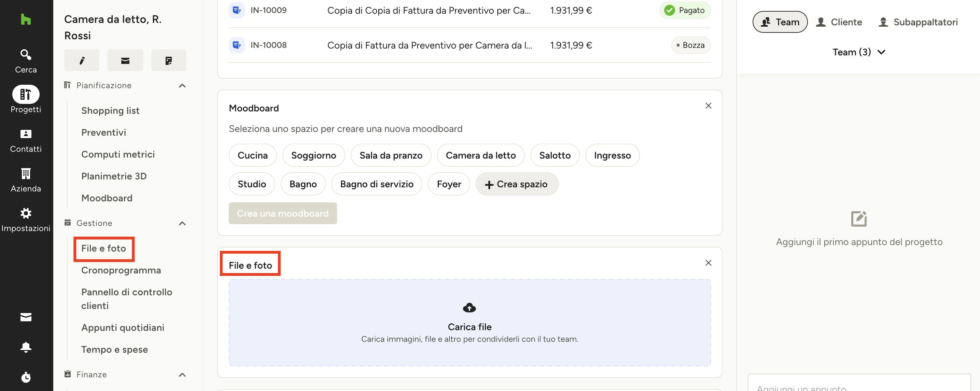Click the pencil edit project icon
The width and height of the screenshot is (980, 391).
click(81, 60)
